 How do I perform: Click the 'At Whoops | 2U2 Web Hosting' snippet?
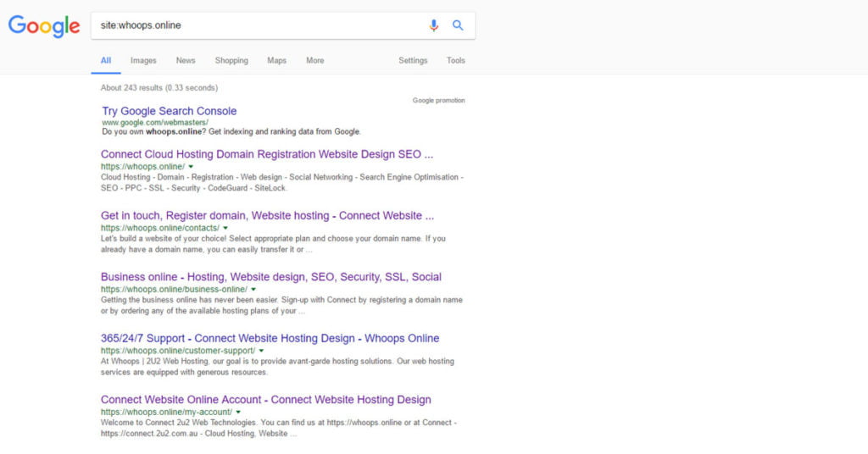tap(277, 367)
